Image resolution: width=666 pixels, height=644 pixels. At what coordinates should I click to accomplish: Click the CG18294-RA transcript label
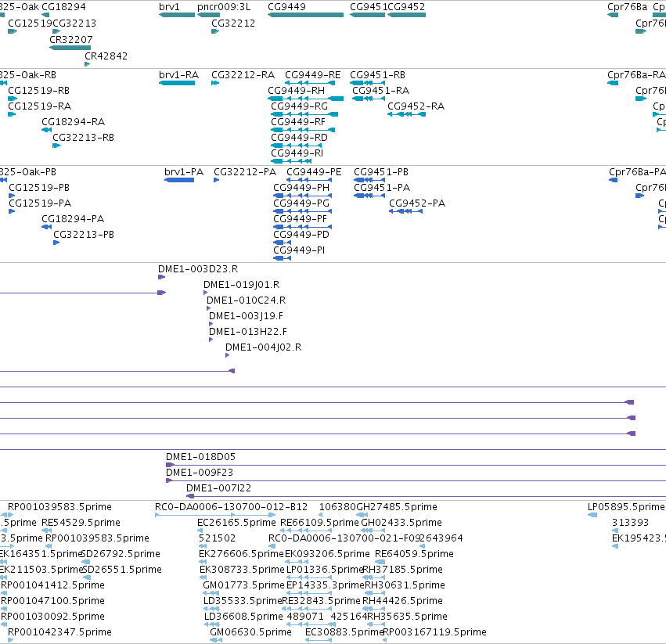click(73, 122)
